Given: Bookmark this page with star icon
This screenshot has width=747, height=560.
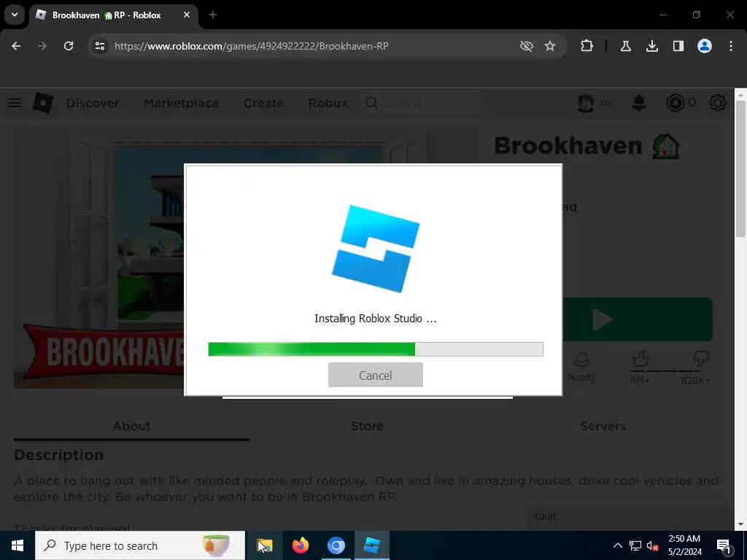Looking at the screenshot, I should click(x=550, y=46).
